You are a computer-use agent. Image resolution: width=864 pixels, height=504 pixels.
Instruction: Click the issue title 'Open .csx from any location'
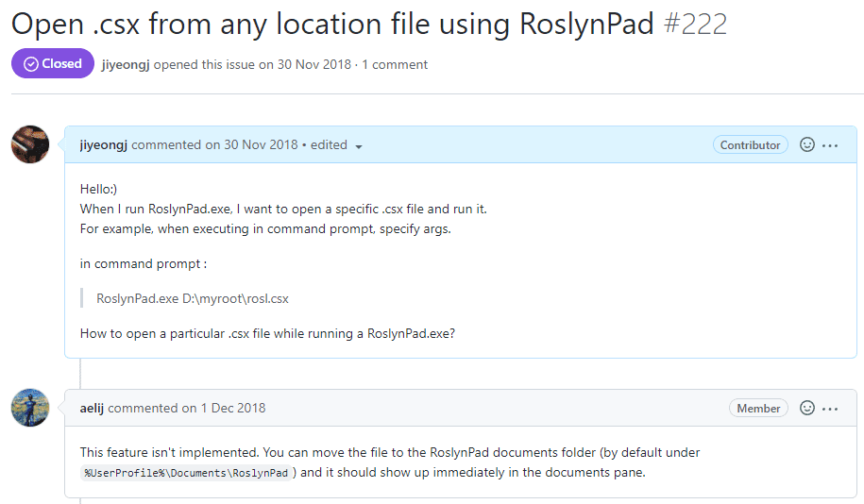point(332,25)
